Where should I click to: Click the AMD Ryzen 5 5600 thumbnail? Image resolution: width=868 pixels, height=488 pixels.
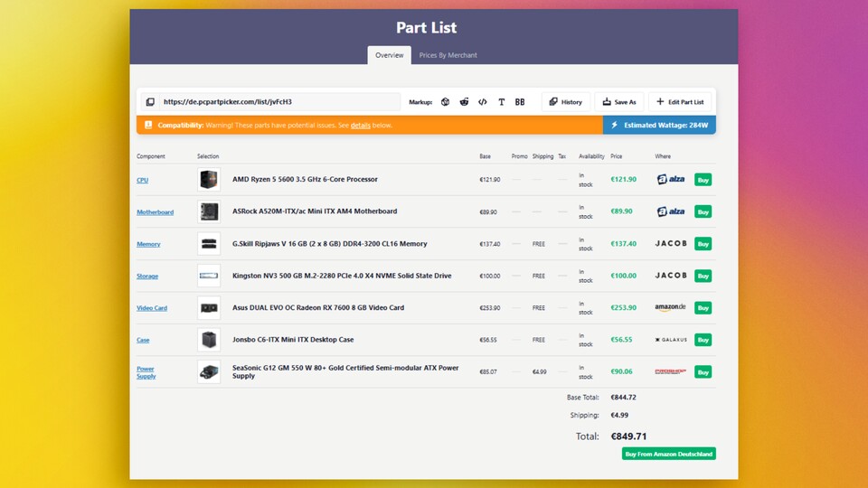click(x=209, y=179)
